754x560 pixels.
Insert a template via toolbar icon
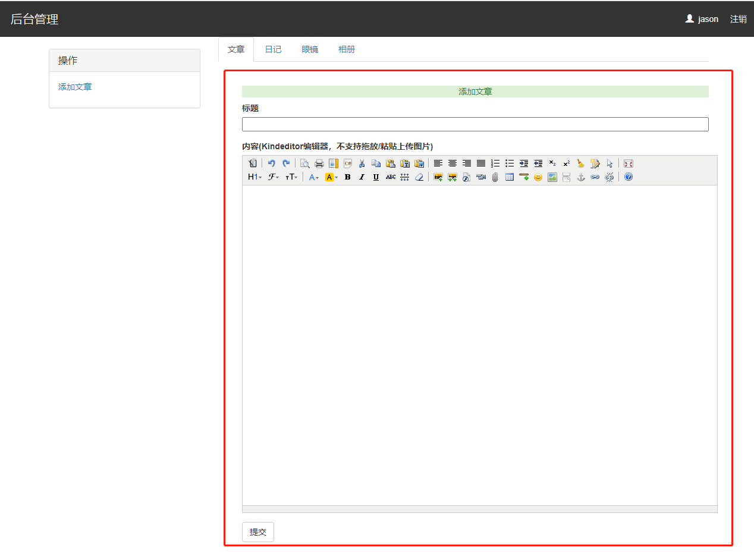point(334,163)
